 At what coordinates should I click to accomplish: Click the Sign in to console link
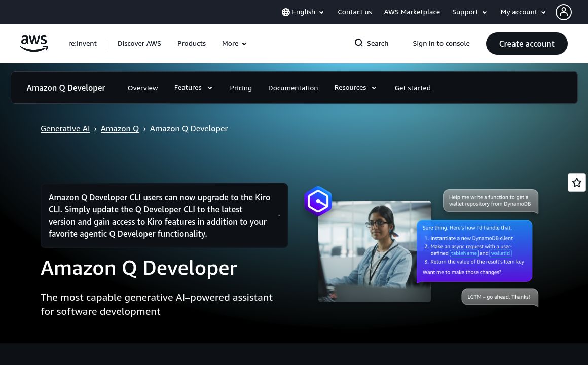coord(441,43)
